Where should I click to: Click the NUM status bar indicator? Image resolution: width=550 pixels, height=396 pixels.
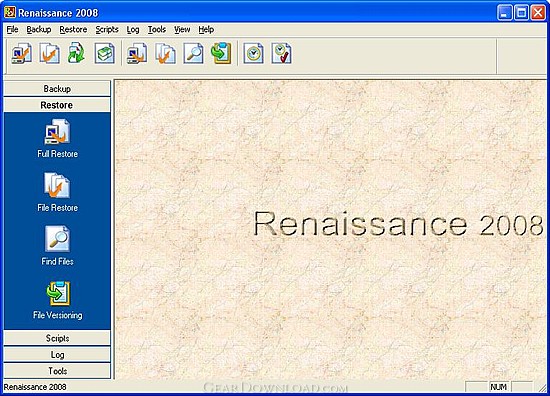coord(498,387)
